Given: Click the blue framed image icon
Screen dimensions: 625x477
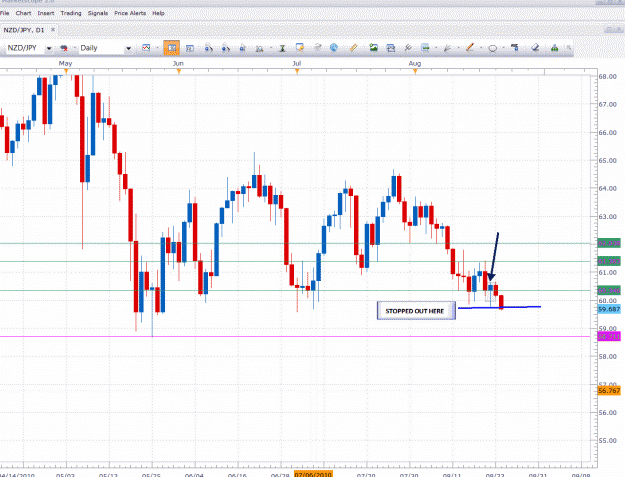Looking at the screenshot, I should [391, 48].
